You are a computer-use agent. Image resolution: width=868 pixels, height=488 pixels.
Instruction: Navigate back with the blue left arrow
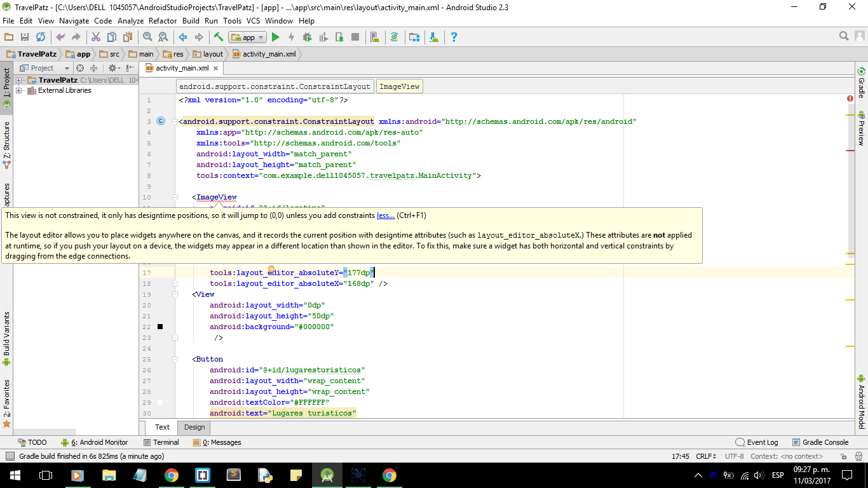coord(183,37)
